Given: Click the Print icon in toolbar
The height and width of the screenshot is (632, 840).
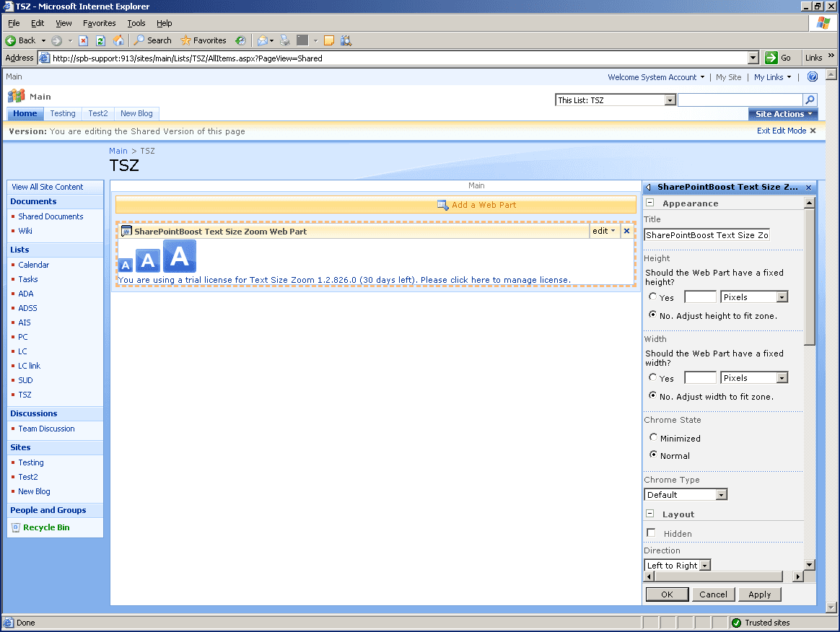Looking at the screenshot, I should pyautogui.click(x=285, y=40).
